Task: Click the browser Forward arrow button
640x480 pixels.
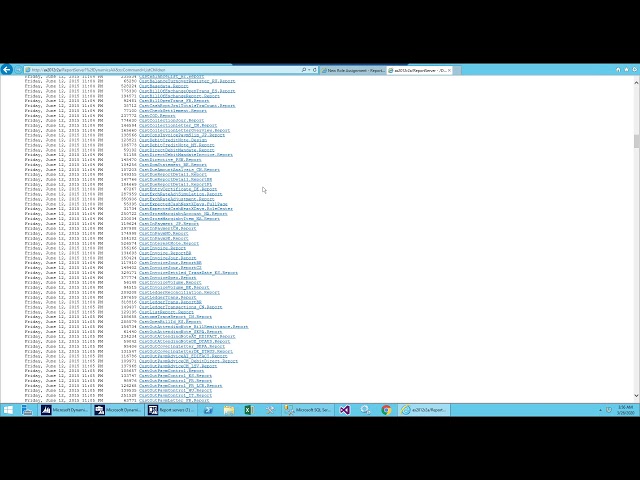Action: click(x=18, y=70)
